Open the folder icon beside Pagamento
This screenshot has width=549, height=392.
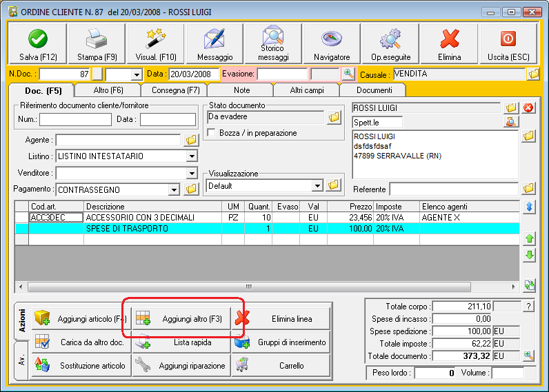(x=191, y=189)
